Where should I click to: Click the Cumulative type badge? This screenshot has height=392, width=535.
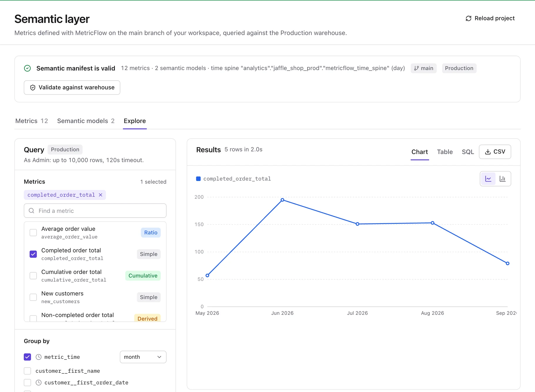143,276
